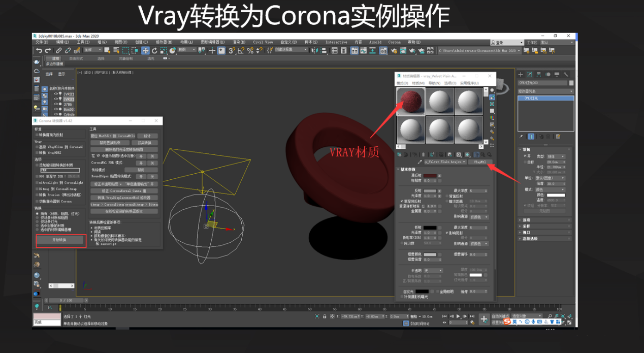The height and width of the screenshot is (353, 644).
Task: Toggle the Angle Snap icon
Action: (240, 50)
